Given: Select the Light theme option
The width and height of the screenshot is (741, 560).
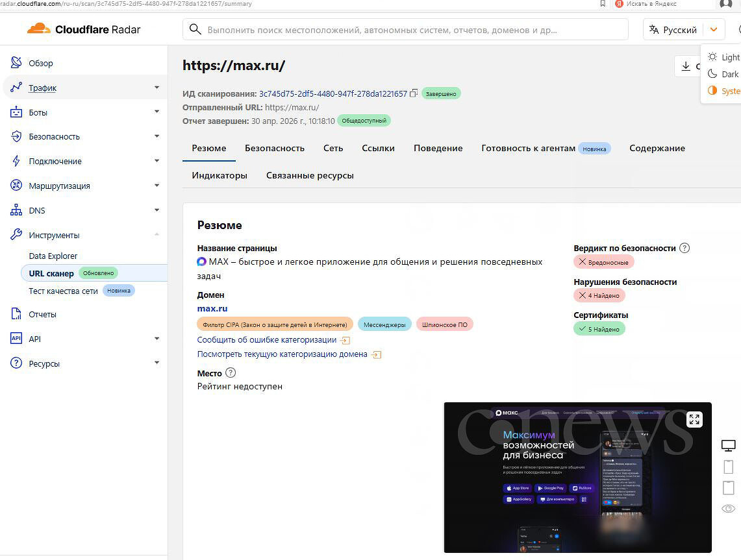Looking at the screenshot, I should 723,57.
